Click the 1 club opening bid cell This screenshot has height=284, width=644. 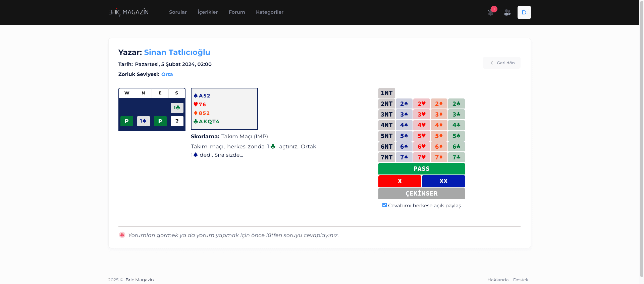tap(177, 108)
